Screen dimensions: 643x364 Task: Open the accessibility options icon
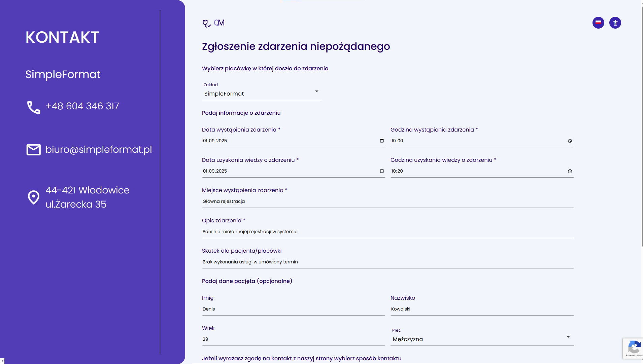(615, 23)
